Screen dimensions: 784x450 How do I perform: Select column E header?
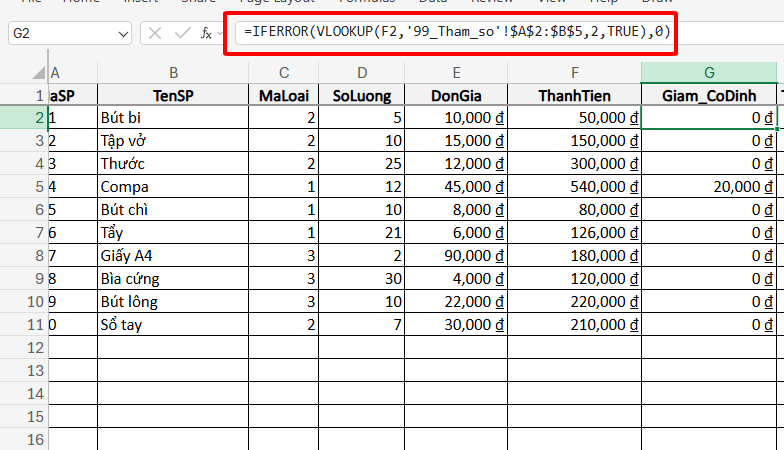pos(456,73)
